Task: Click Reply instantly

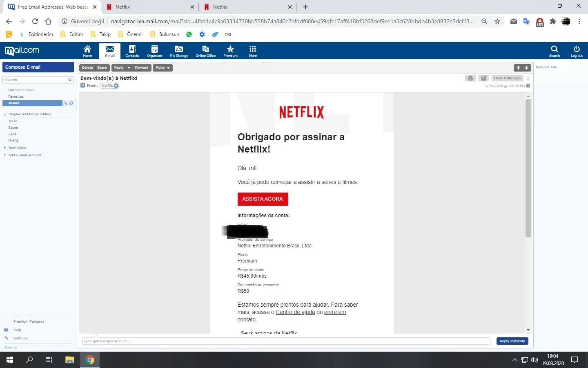Action: click(x=512, y=341)
